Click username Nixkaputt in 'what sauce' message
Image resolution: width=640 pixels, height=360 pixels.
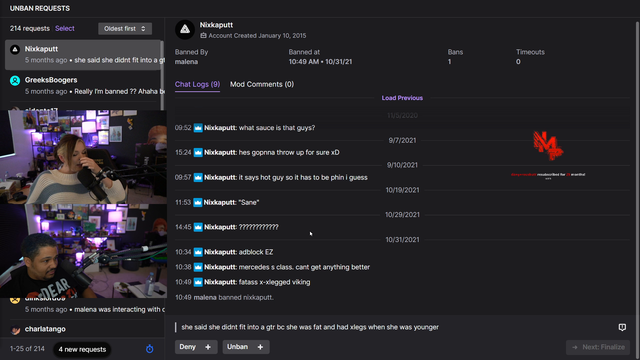(220, 128)
